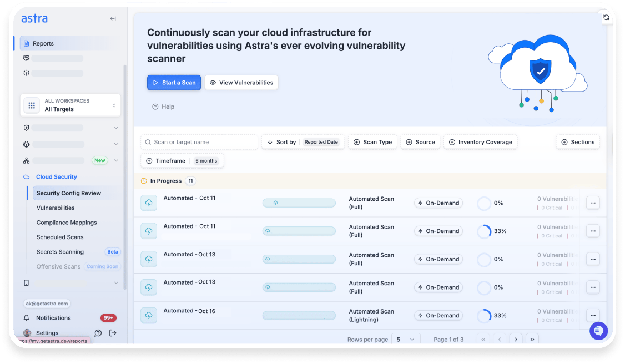625x364 pixels.
Task: Open the Cloud Security section
Action: pos(57,177)
